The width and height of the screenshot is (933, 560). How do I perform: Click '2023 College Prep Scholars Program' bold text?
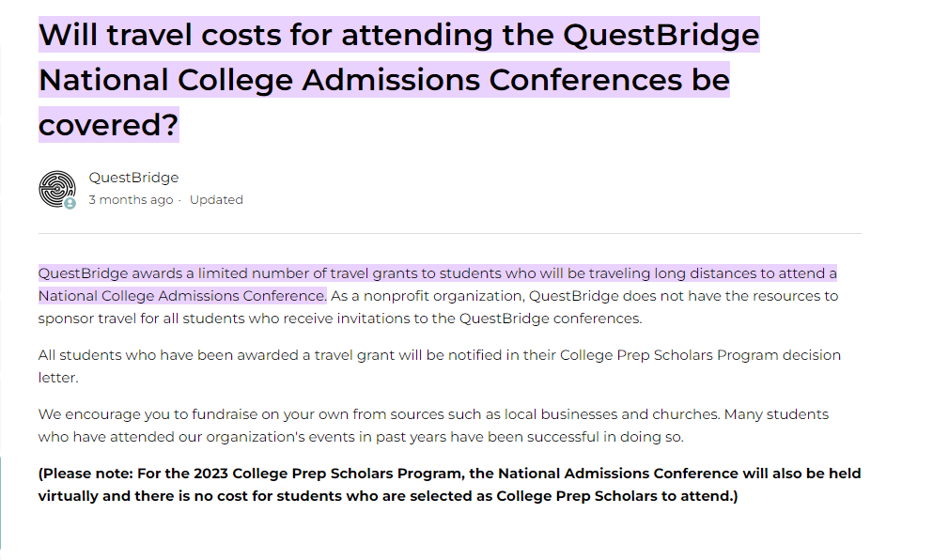(328, 474)
